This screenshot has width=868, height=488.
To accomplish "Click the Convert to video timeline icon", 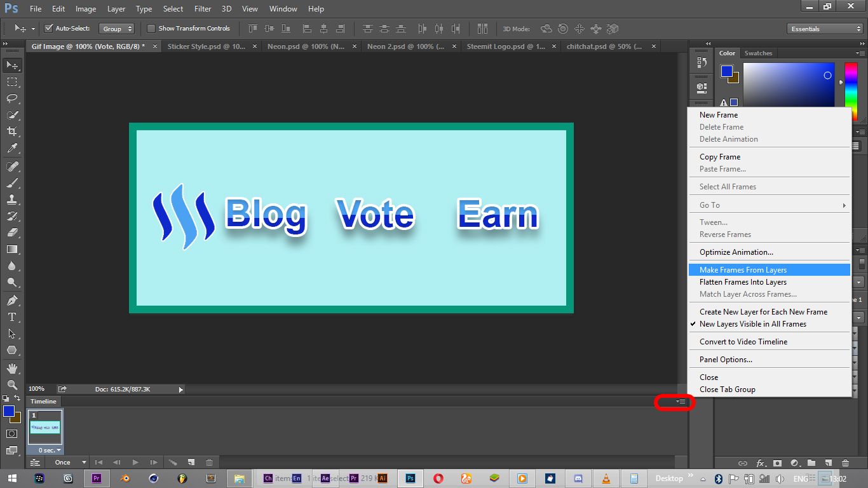I will coord(36,462).
